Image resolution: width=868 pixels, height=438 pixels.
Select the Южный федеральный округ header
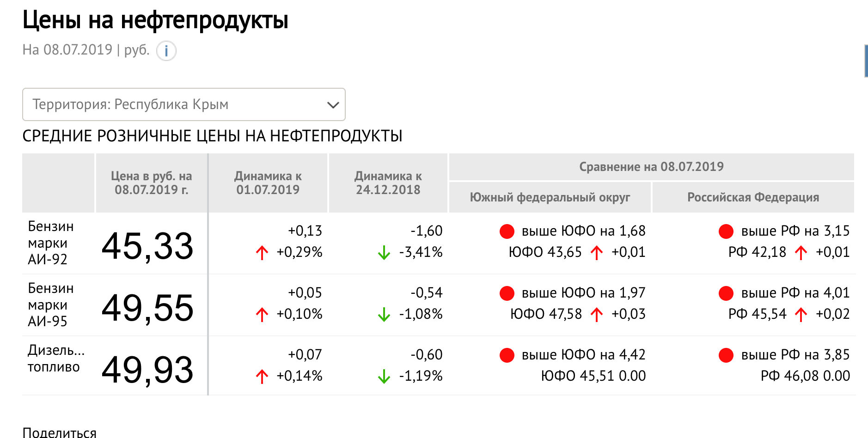pos(550,197)
